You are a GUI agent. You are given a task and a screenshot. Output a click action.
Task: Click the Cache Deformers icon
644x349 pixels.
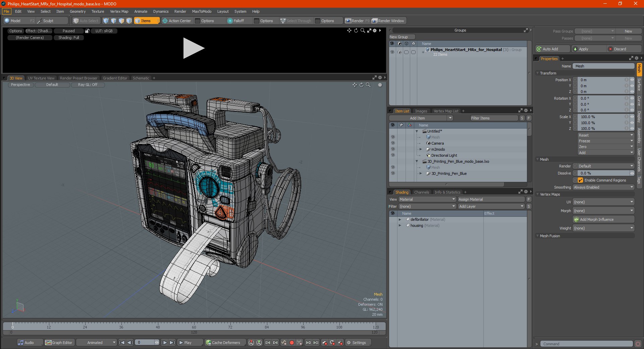pyautogui.click(x=209, y=343)
